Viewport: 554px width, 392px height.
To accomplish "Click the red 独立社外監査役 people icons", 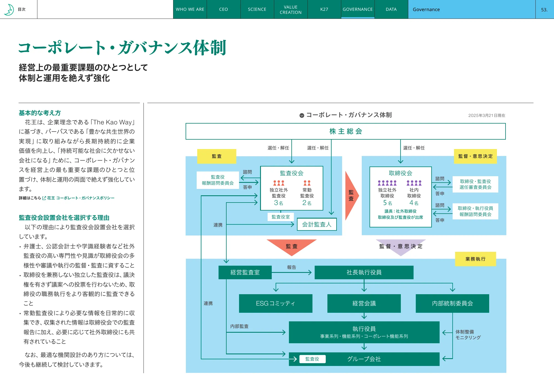I will (x=279, y=183).
